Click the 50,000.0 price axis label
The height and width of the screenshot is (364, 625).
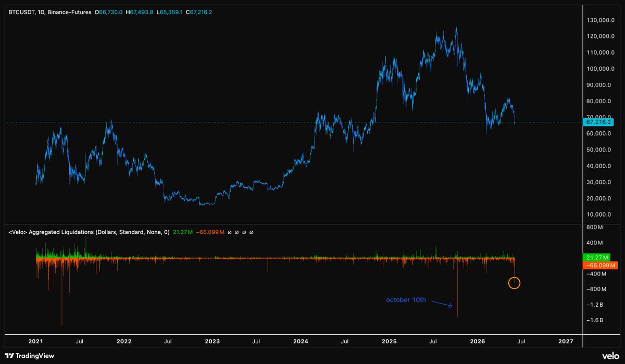tap(598, 150)
